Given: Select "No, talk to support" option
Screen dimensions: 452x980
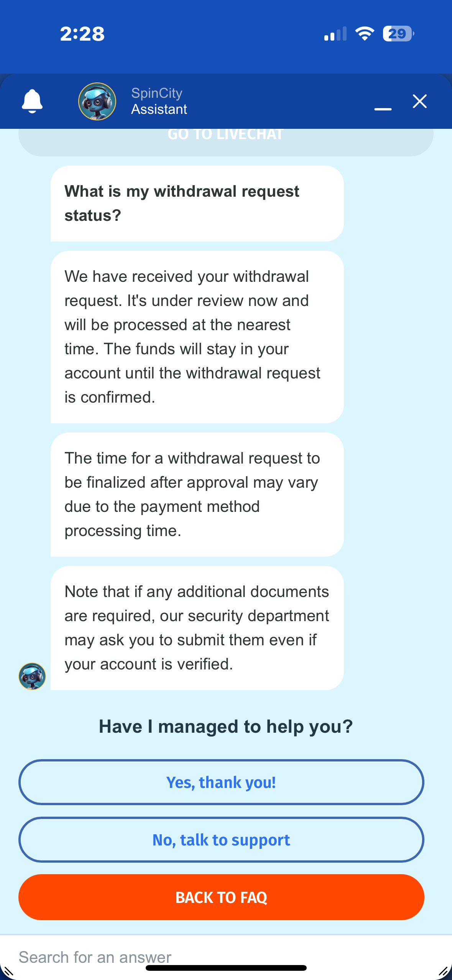Looking at the screenshot, I should click(221, 840).
